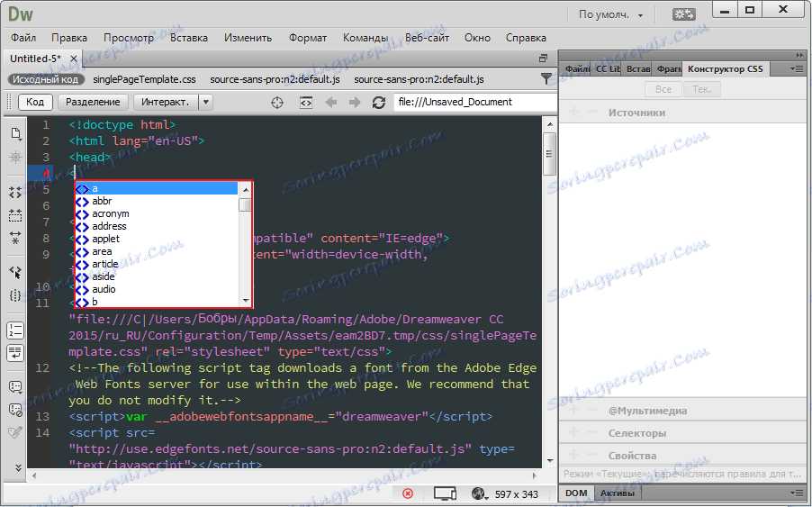
Task: Select Все mode in CSS Designer
Action: 663,89
